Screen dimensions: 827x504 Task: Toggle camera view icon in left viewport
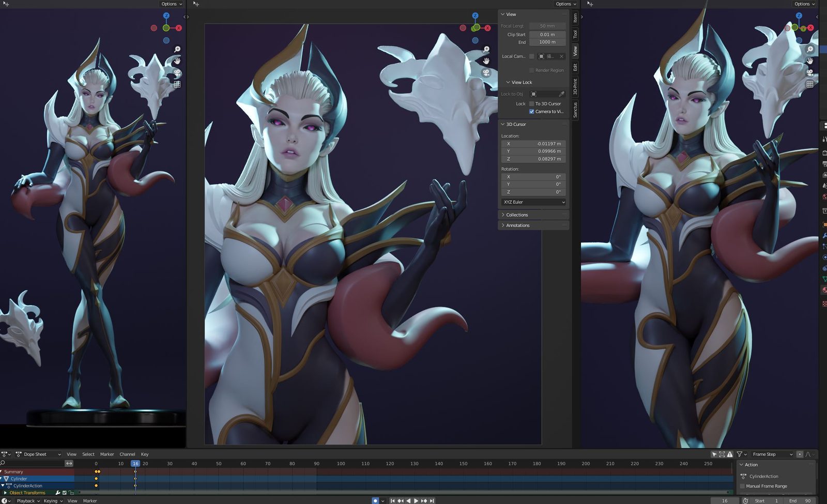177,72
